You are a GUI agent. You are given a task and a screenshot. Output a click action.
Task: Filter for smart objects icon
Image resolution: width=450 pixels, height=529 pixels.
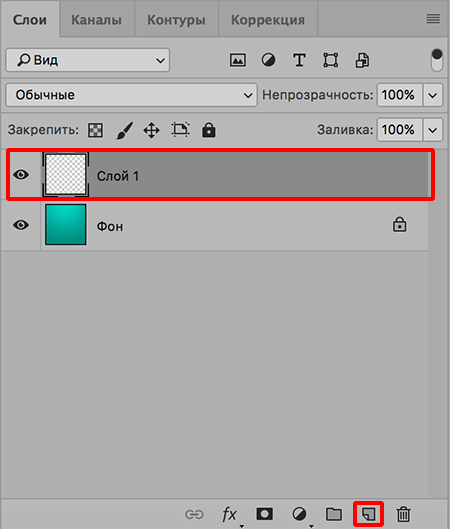coord(362,61)
